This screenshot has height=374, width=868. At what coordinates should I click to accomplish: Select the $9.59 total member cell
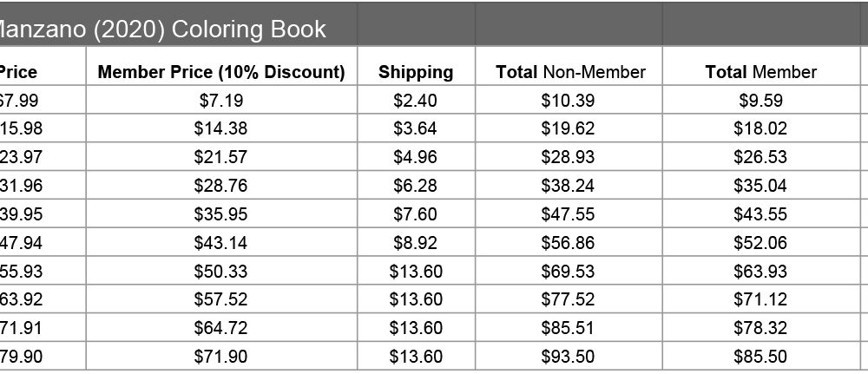(760, 101)
